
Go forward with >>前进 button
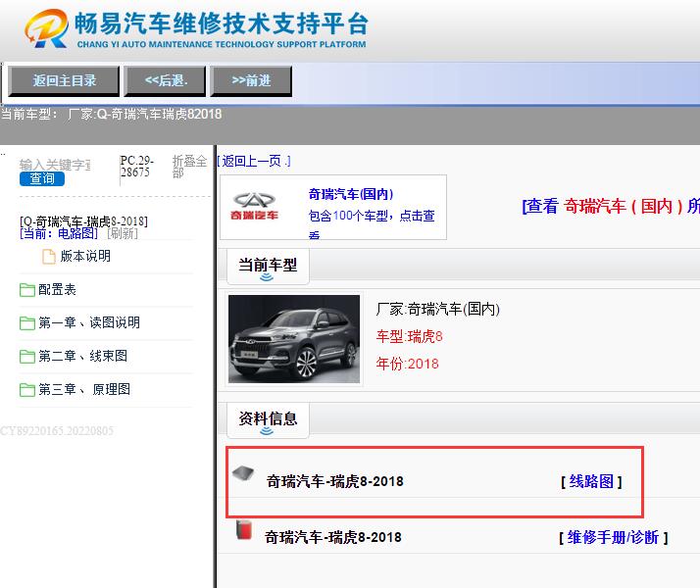[x=251, y=80]
